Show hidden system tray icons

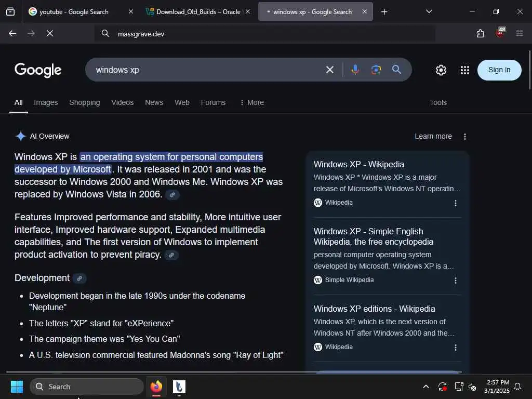[x=426, y=387]
